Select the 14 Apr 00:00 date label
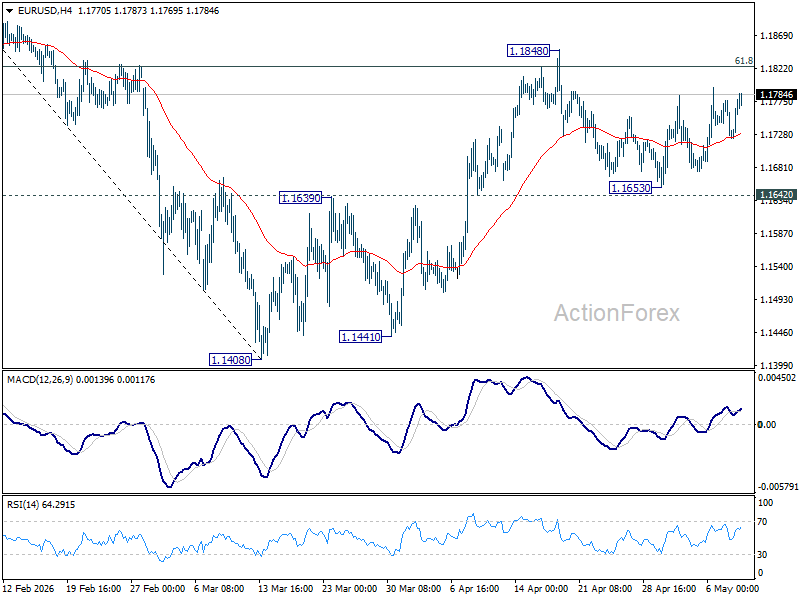This screenshot has width=800, height=600. coord(541,589)
